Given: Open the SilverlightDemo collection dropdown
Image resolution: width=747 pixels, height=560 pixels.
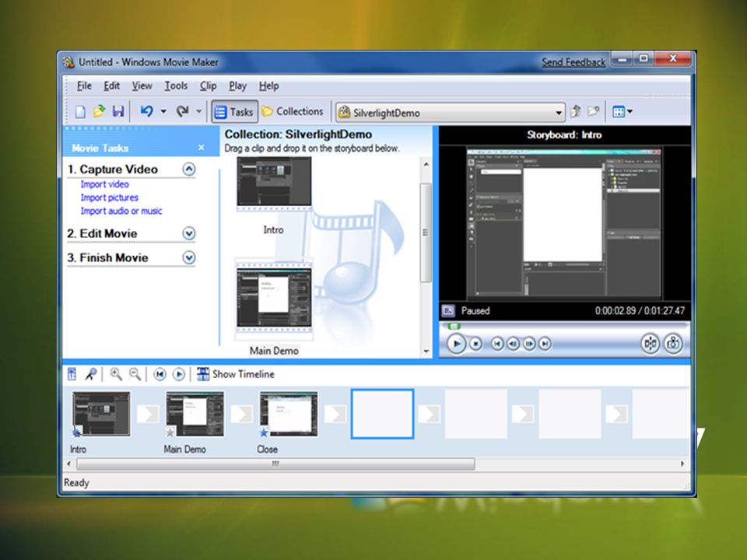Looking at the screenshot, I should [x=451, y=113].
